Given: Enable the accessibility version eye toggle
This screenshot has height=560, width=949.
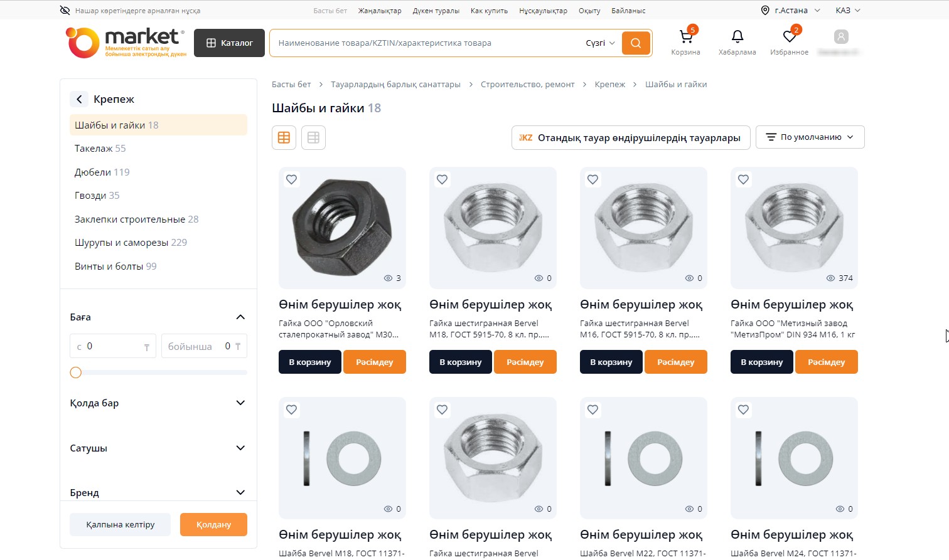Looking at the screenshot, I should pos(65,11).
